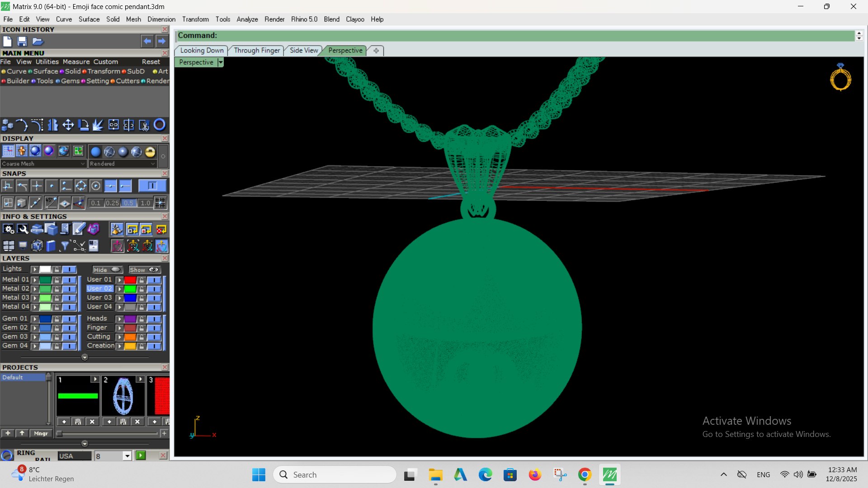Image resolution: width=868 pixels, height=488 pixels.
Task: Click the Show layers button
Action: tap(144, 270)
